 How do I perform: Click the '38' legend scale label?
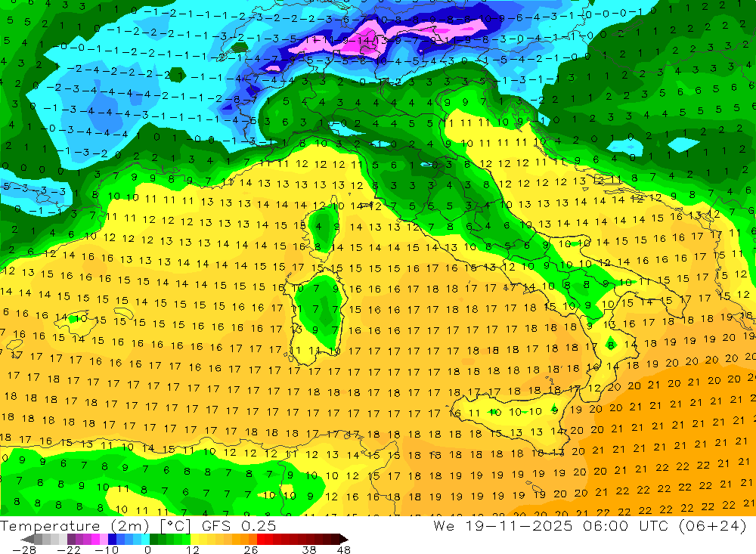(309, 550)
